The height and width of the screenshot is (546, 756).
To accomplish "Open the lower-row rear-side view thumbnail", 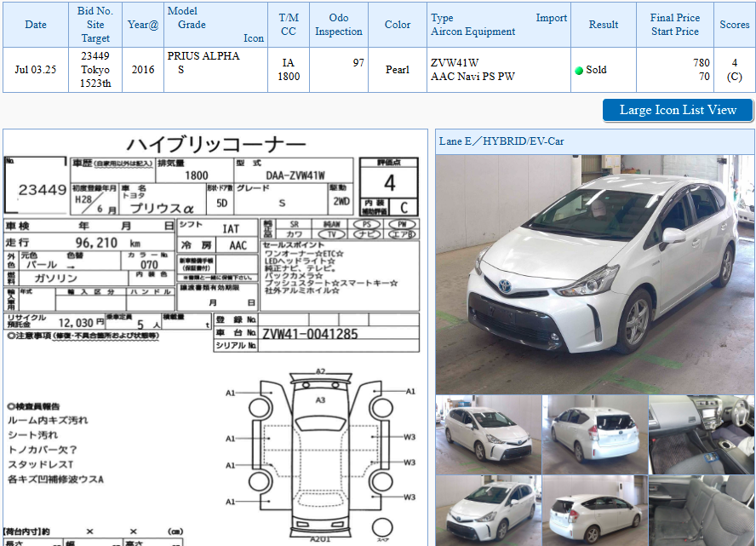I will (x=595, y=511).
